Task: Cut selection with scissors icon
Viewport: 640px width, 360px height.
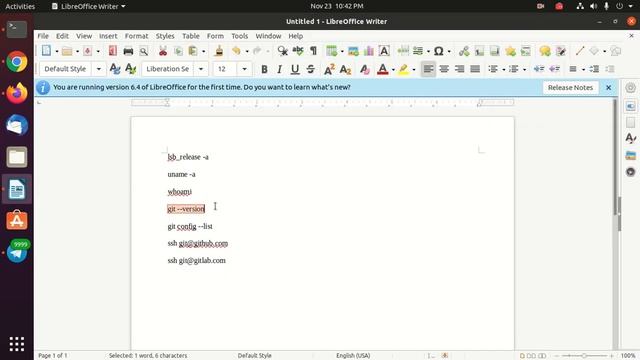Action: coord(163,51)
